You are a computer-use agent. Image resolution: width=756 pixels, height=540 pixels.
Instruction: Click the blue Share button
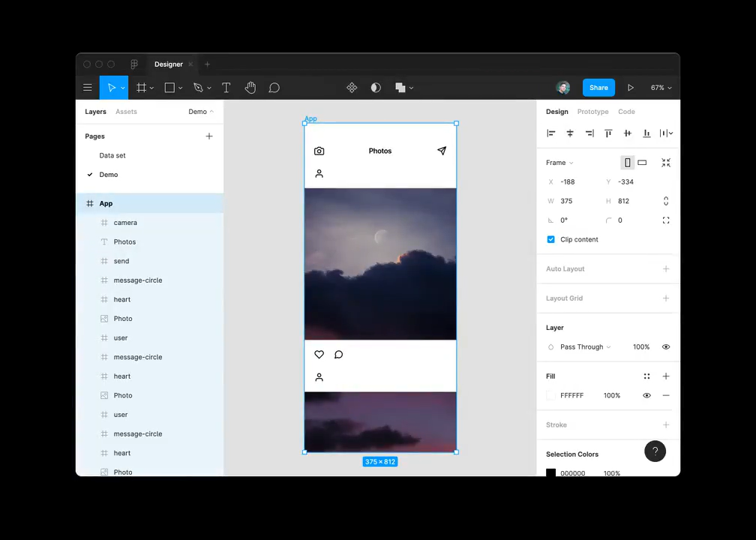598,88
